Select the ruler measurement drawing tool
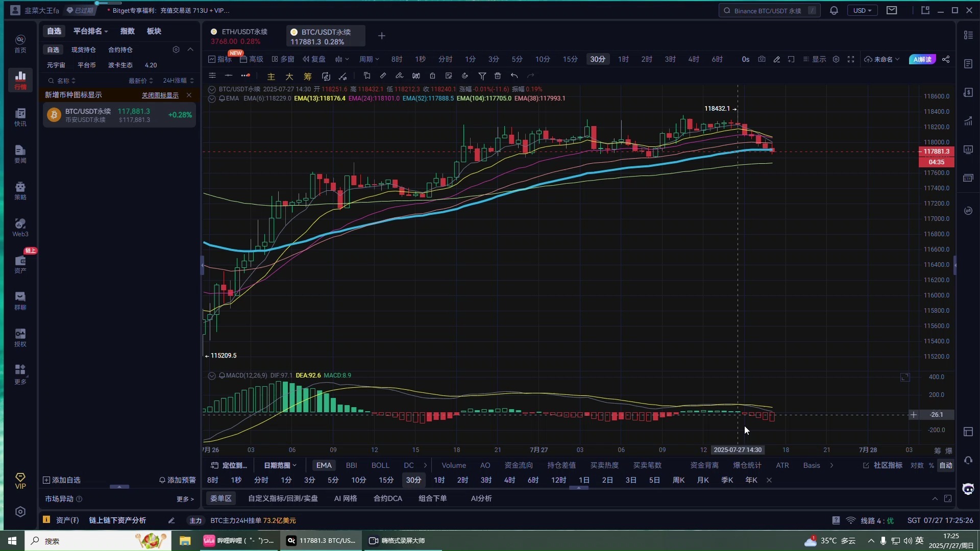The height and width of the screenshot is (551, 980). pos(383,76)
